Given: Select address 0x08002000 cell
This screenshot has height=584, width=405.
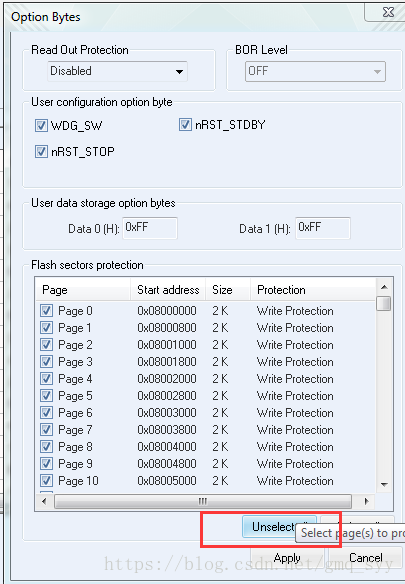Looking at the screenshot, I should coord(167,379).
